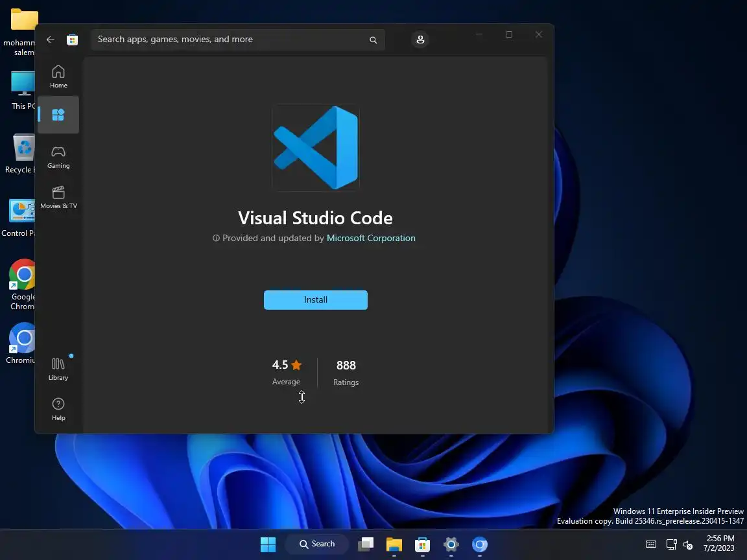Screen dimensions: 747x560
Task: Open the Windows Start menu
Action: [268, 544]
